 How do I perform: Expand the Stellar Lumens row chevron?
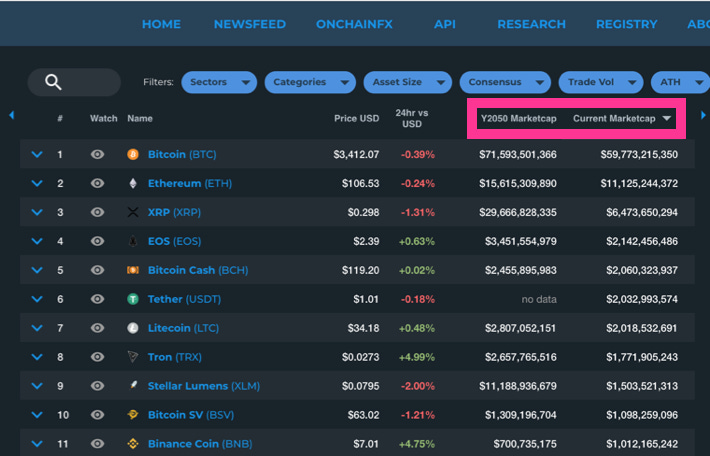coord(37,385)
